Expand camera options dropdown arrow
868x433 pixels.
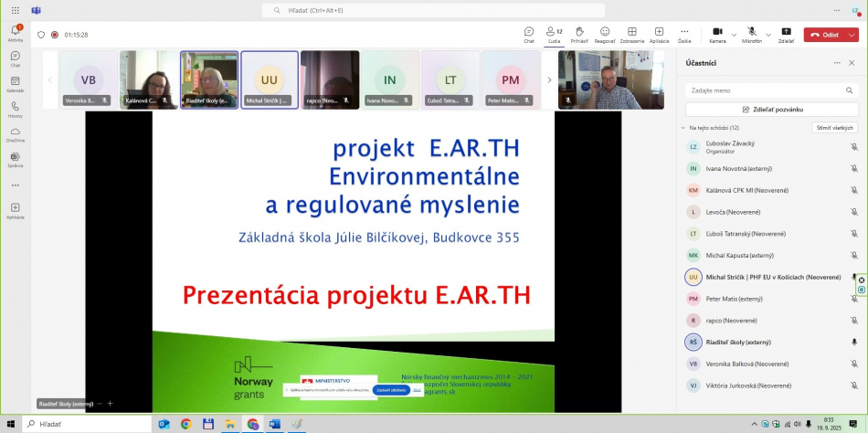pyautogui.click(x=734, y=35)
